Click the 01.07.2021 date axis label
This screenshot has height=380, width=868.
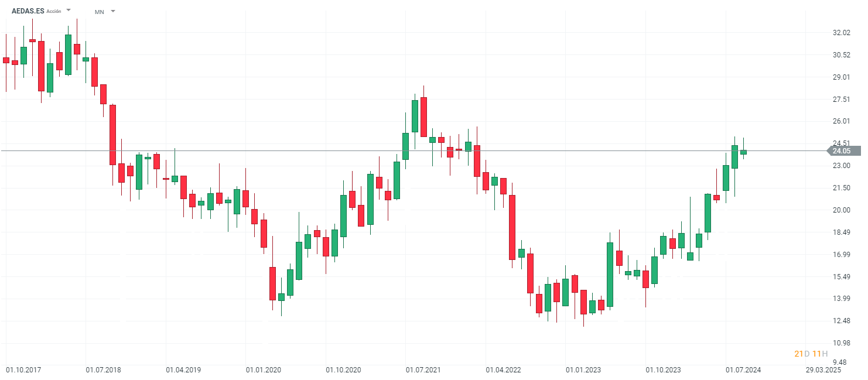pos(423,370)
